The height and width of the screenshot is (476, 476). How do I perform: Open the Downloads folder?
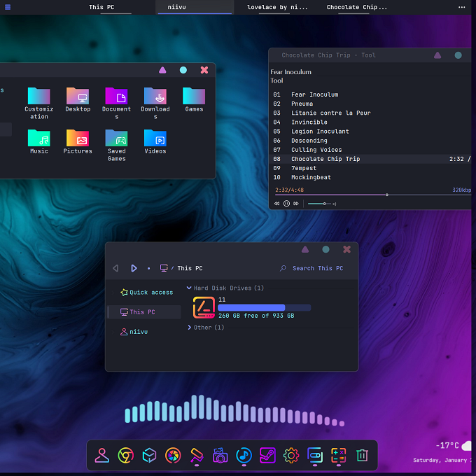tap(155, 103)
